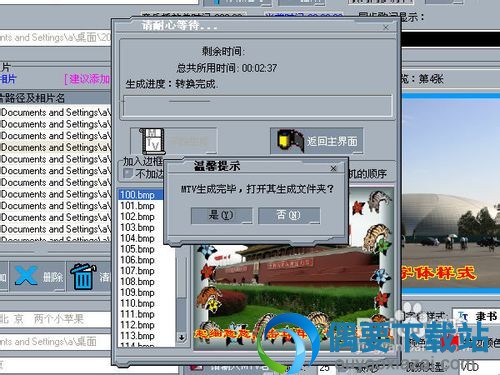Click the 北京 两个小苹果 text field

55,319
